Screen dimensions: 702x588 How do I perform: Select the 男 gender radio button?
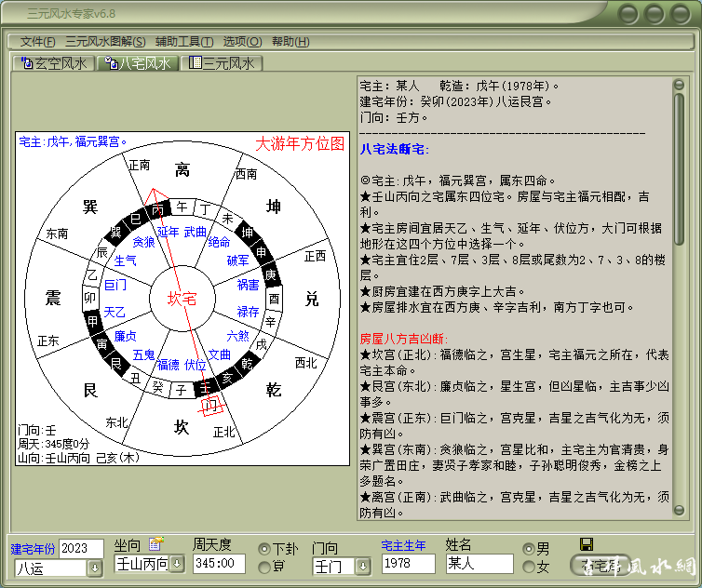pos(529,548)
